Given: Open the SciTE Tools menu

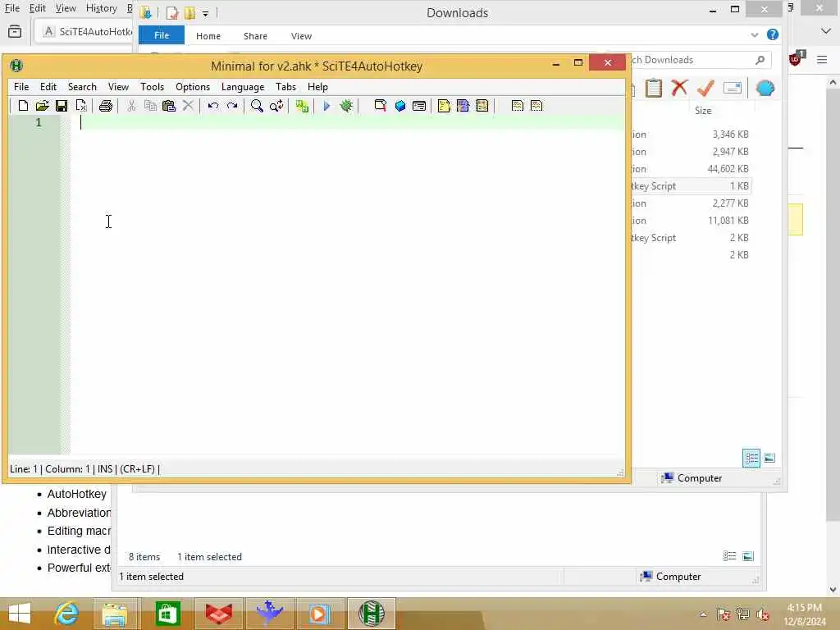Looking at the screenshot, I should coord(152,87).
